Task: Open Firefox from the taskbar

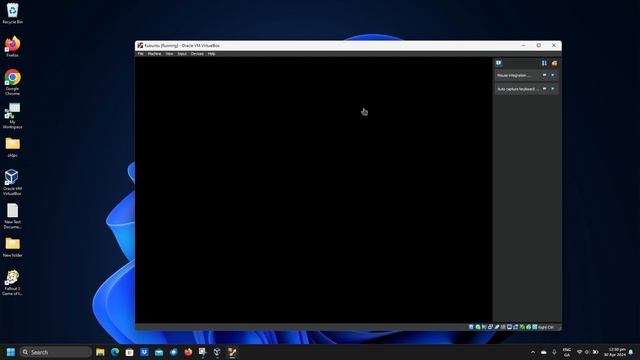Action: coord(188,352)
